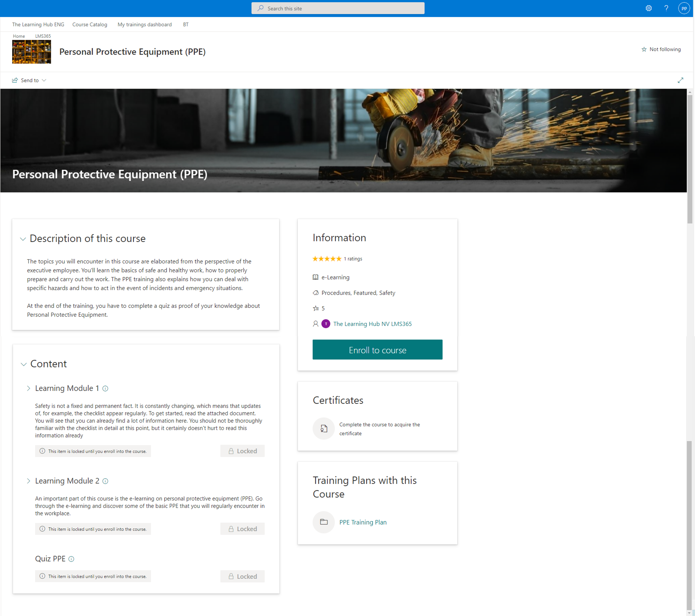695x616 pixels.
Task: Open The Learning Hub NV LMS365 link
Action: coord(372,324)
